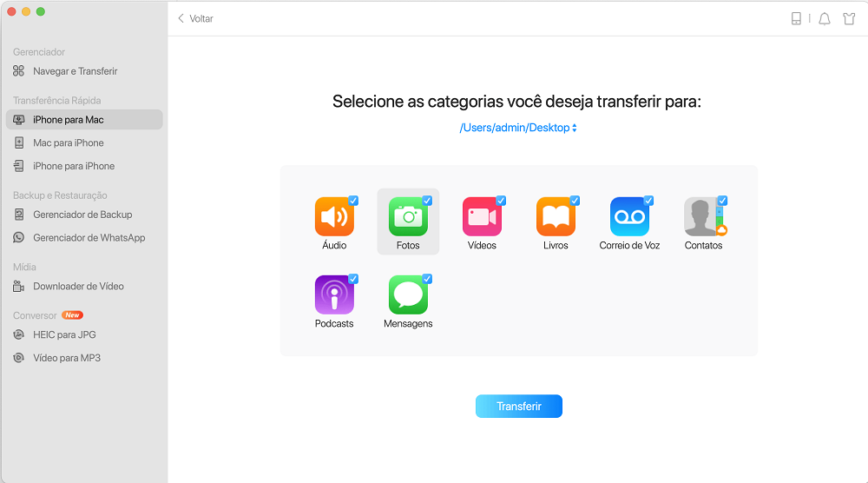The image size is (868, 483).
Task: Click the green fullscreen window button
Action: pyautogui.click(x=41, y=11)
